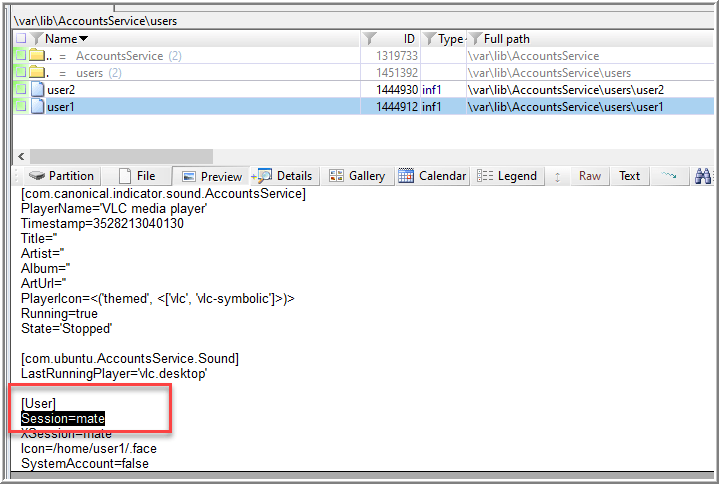Click the Type column filter funnel icon
This screenshot has width=719, height=484.
(x=429, y=39)
